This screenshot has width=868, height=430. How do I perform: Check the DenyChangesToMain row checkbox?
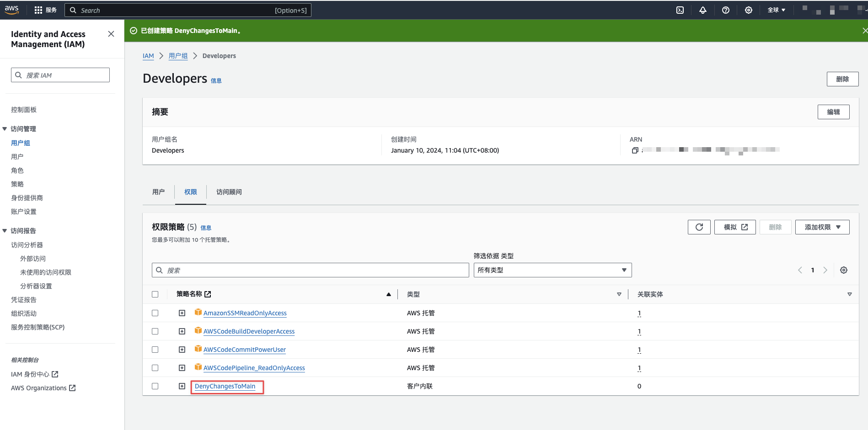point(155,386)
